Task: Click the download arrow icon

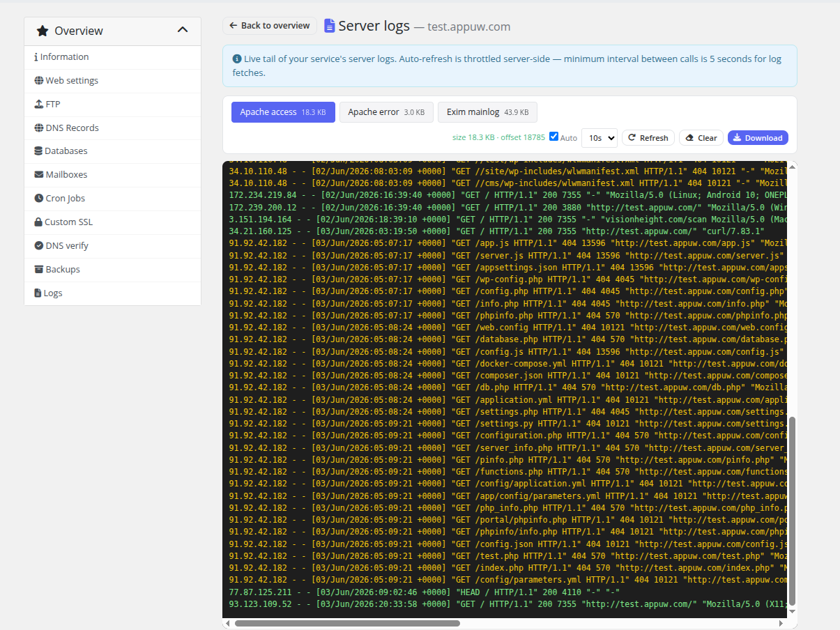Action: (738, 138)
